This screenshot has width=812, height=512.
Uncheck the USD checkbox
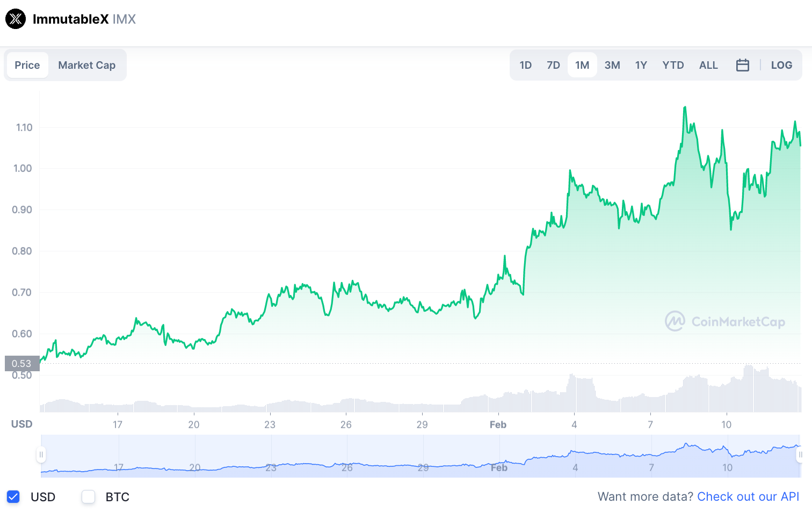12,497
